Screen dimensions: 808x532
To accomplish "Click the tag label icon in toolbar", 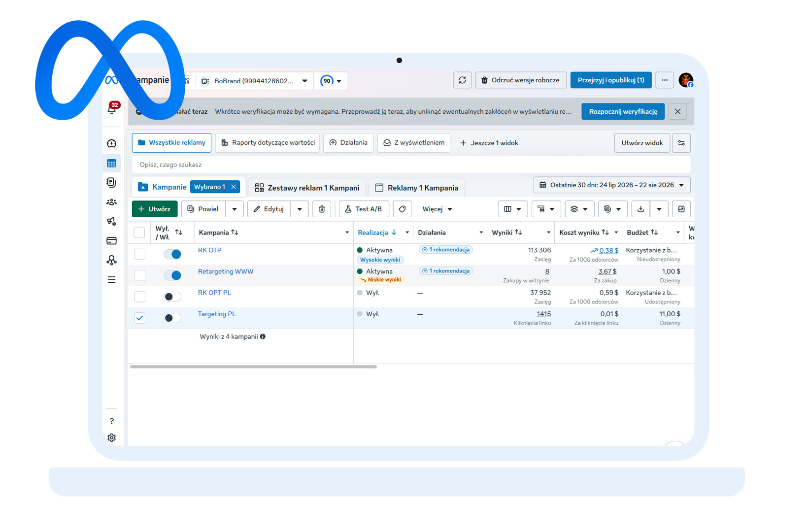I will pyautogui.click(x=402, y=209).
